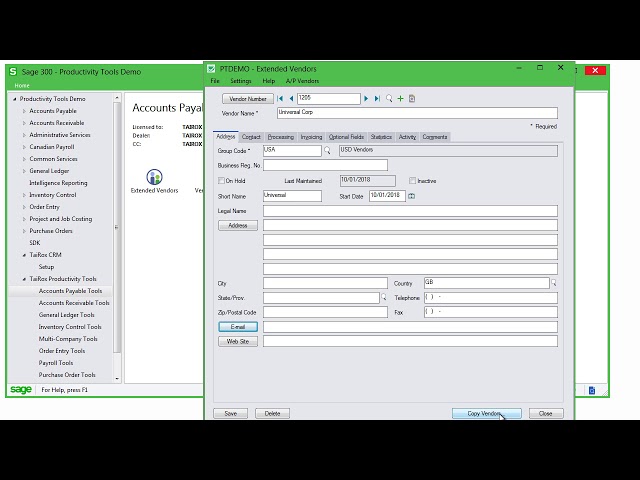Expand Accounts Receivable tree node
640x480 pixels.
click(24, 123)
